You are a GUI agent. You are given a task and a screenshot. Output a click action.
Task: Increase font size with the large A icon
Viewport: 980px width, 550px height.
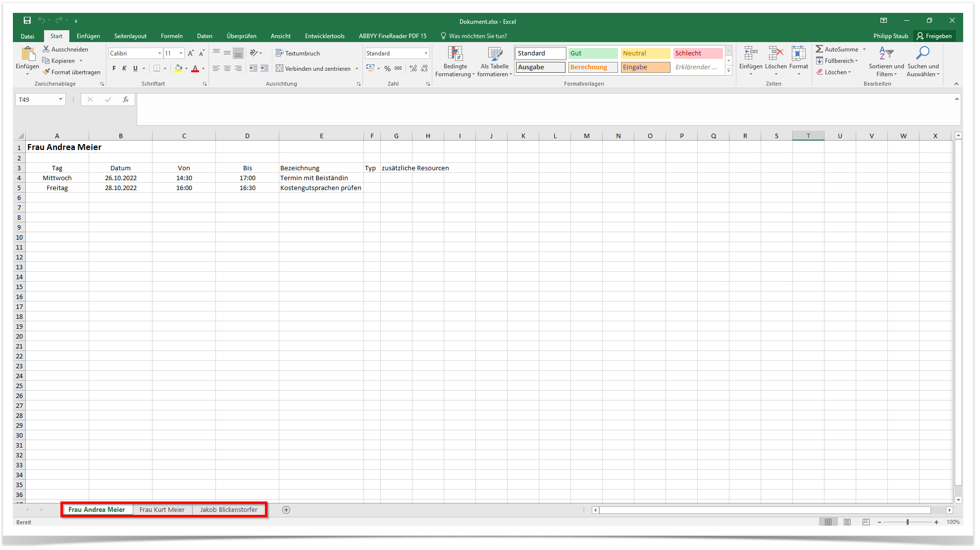tap(191, 53)
